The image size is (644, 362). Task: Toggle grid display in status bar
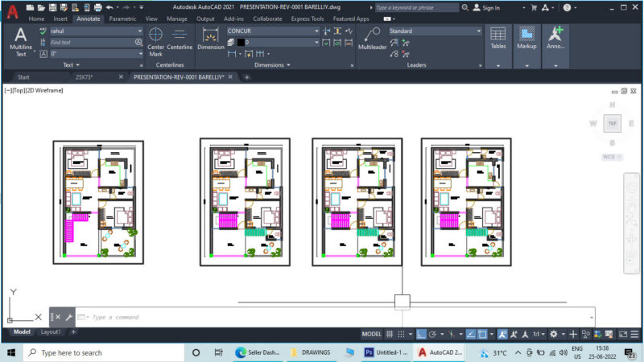[x=390, y=334]
